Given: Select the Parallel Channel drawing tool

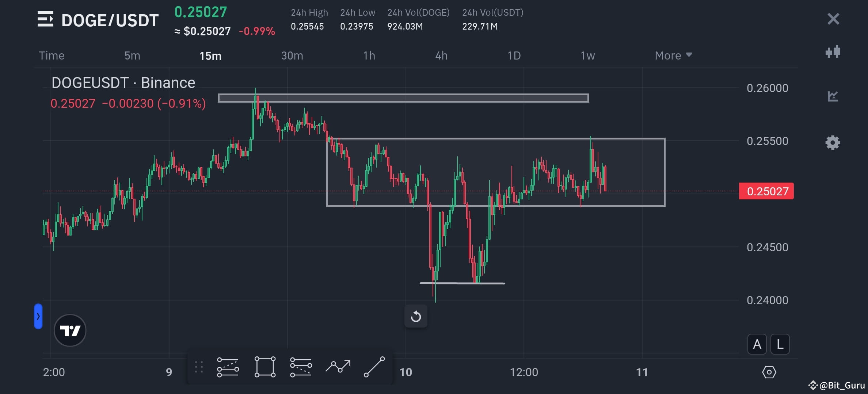Looking at the screenshot, I should [227, 367].
